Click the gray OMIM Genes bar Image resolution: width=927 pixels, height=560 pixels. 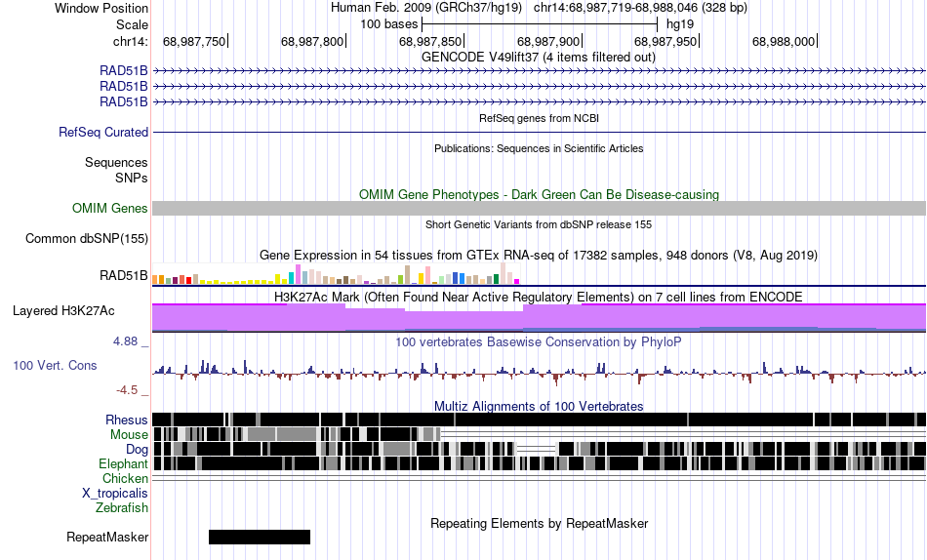(540, 208)
